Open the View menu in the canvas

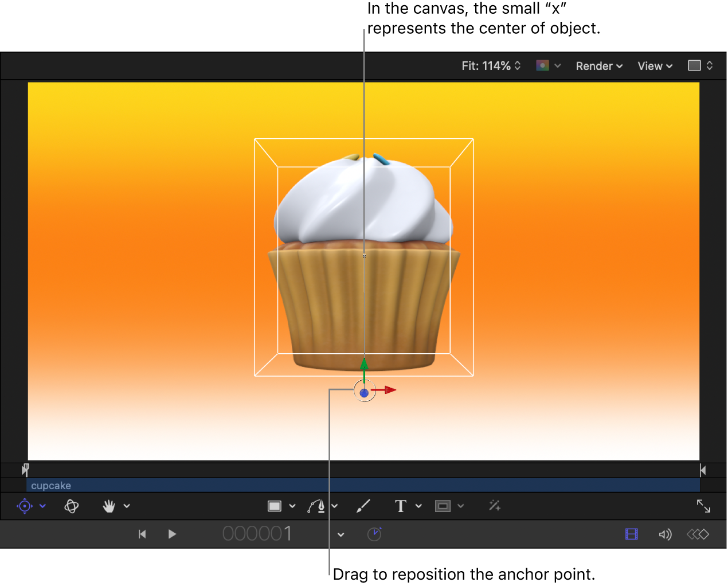click(x=653, y=65)
